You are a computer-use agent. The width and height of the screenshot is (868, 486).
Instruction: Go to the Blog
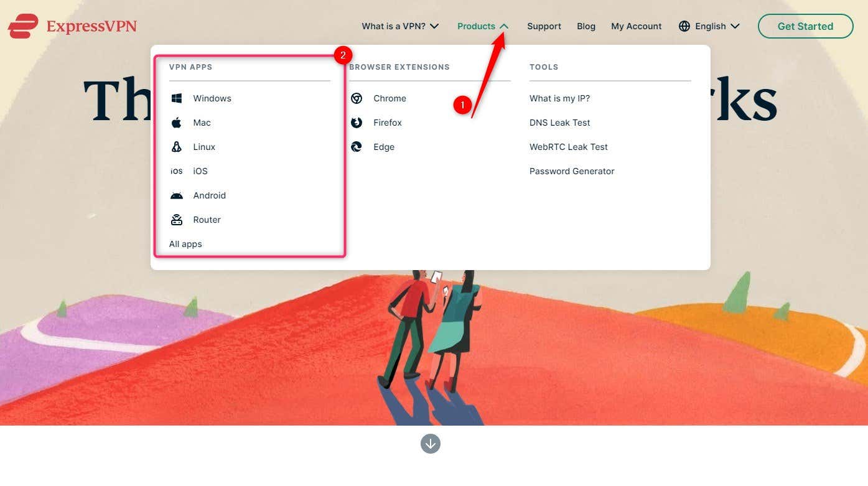pyautogui.click(x=586, y=26)
